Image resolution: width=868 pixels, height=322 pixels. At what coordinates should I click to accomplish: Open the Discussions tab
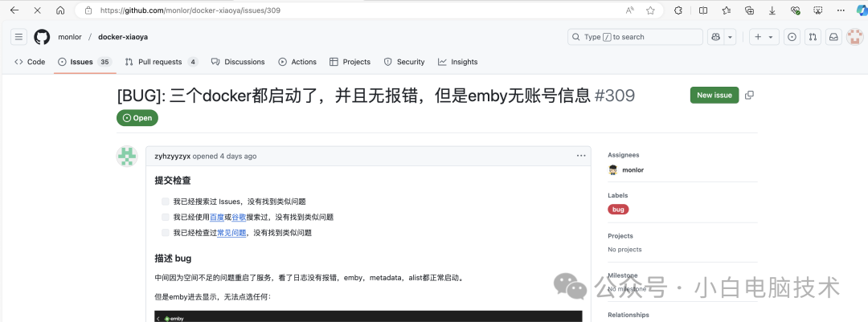[x=238, y=62]
